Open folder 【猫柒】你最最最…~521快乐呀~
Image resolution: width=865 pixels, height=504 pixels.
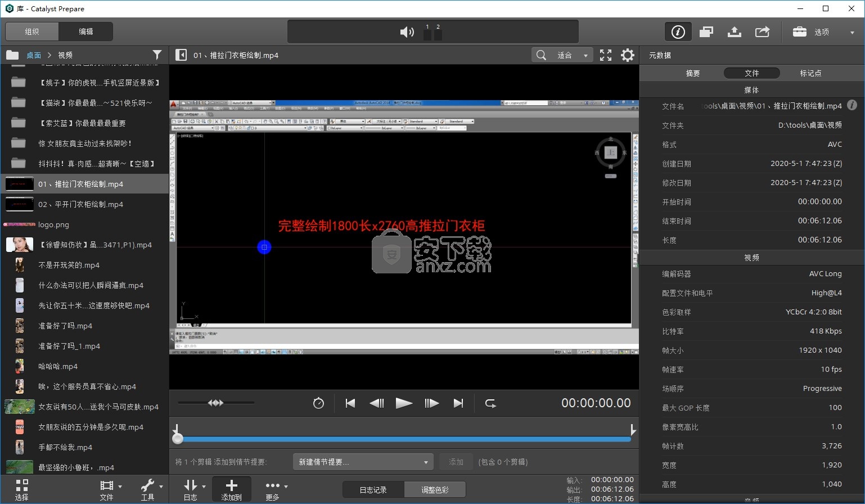[x=84, y=103]
